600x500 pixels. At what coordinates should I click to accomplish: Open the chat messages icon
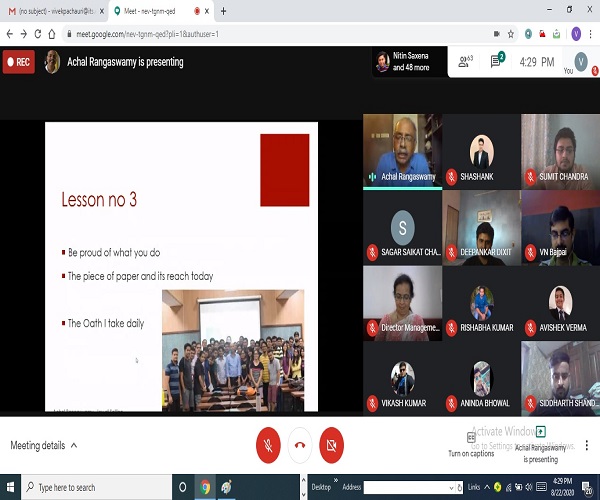pos(497,60)
